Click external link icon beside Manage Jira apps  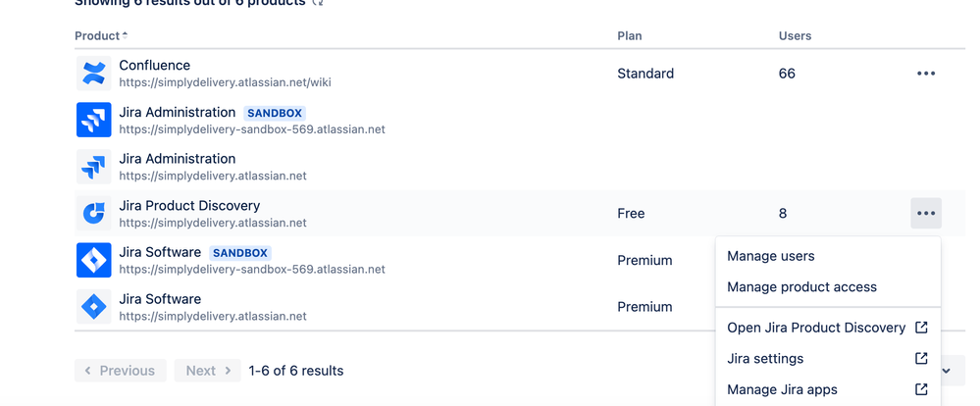(x=921, y=389)
